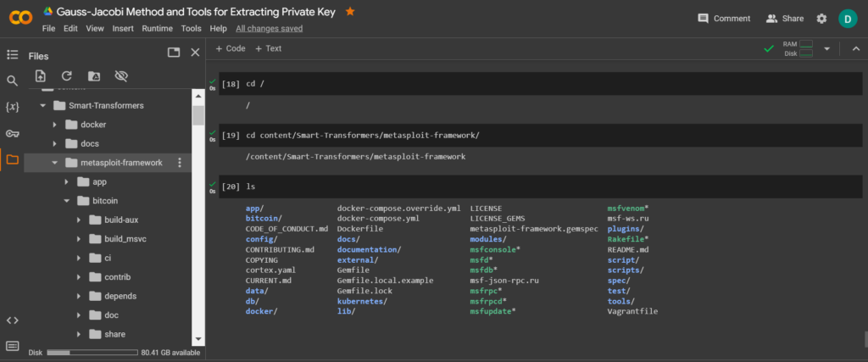Open the View menu
868x362 pixels.
pos(95,28)
